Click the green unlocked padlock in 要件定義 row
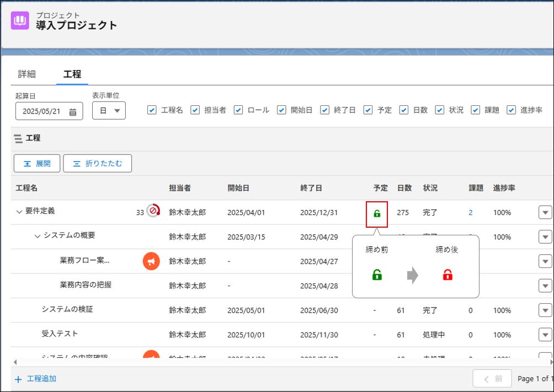This screenshot has height=392, width=554. 377,213
